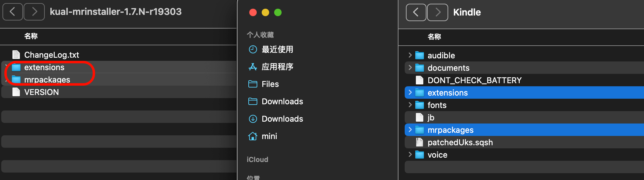Expand the documents folder in Kindle
644x180 pixels.
click(x=410, y=68)
